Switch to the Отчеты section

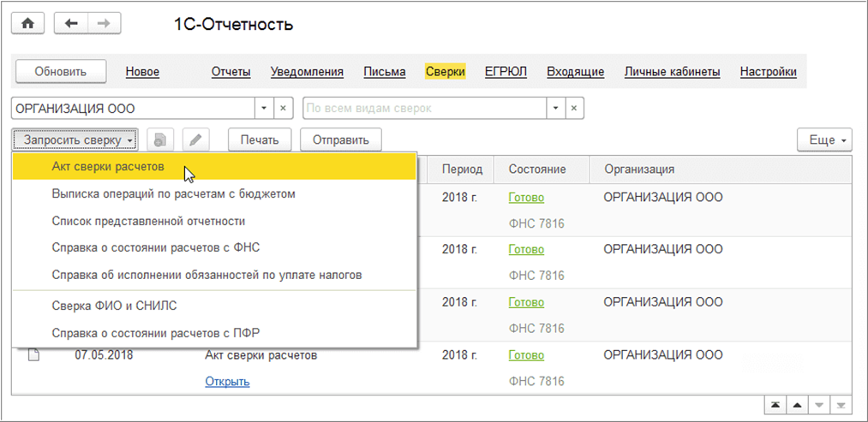pyautogui.click(x=230, y=71)
